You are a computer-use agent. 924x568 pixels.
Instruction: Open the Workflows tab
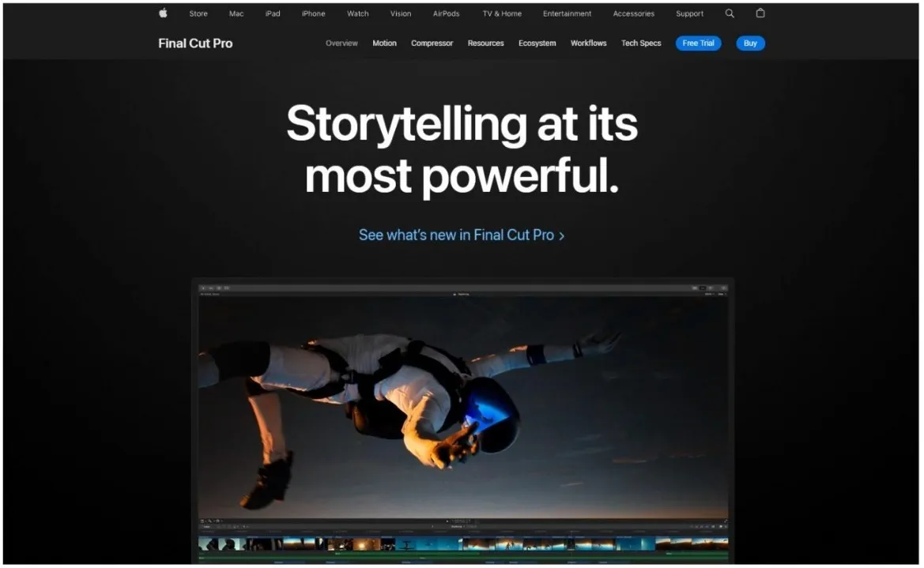[x=588, y=43]
